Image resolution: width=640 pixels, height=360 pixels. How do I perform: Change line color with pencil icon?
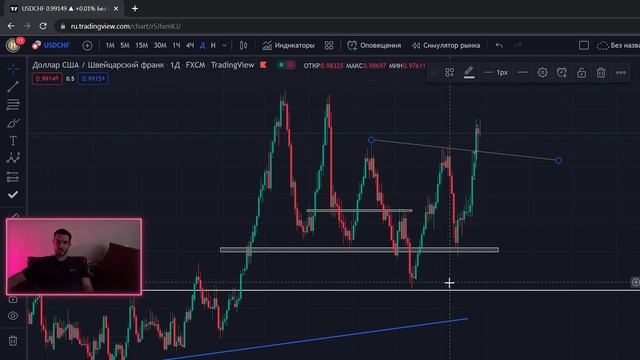[x=469, y=73]
